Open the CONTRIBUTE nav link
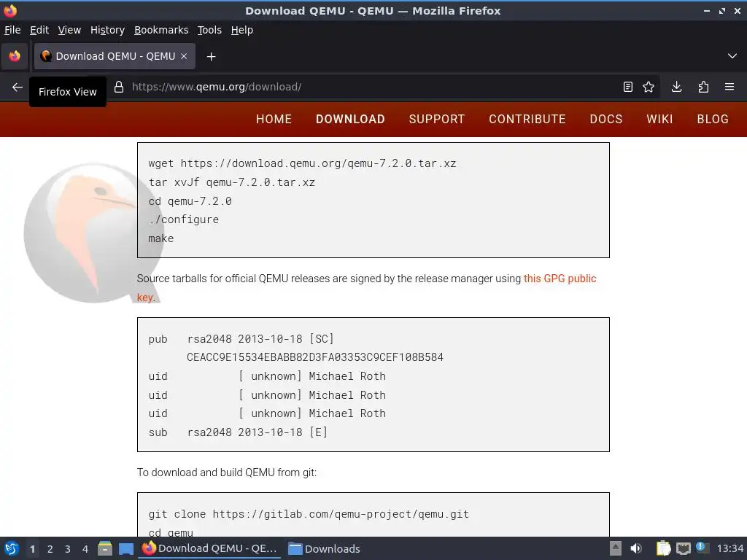Screen dimensions: 747x560 click(x=527, y=119)
